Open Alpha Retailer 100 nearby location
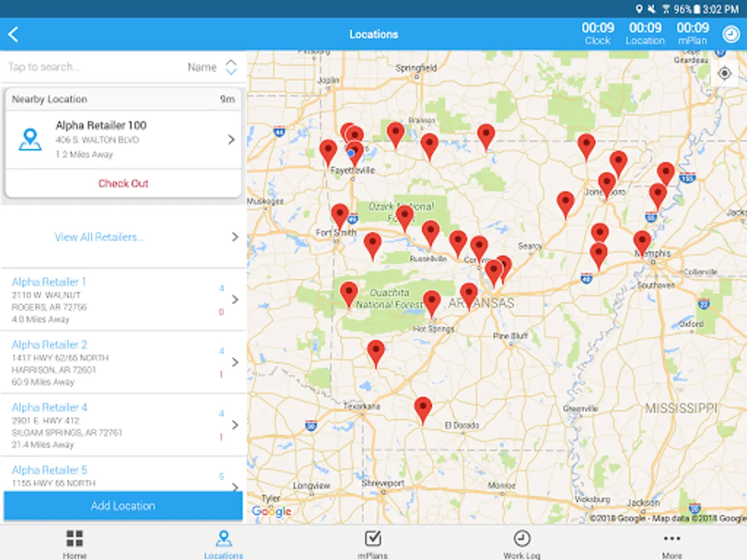Viewport: 747px width, 560px height. click(123, 139)
